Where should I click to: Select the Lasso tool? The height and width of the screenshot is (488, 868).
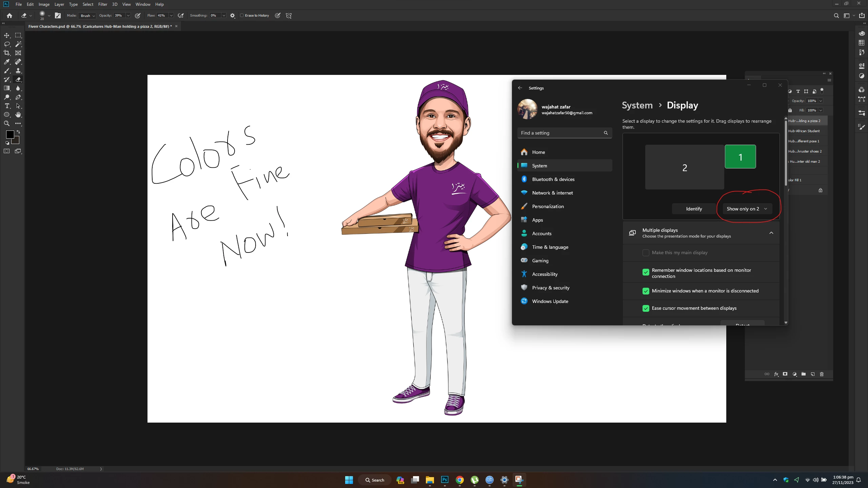coord(7,44)
